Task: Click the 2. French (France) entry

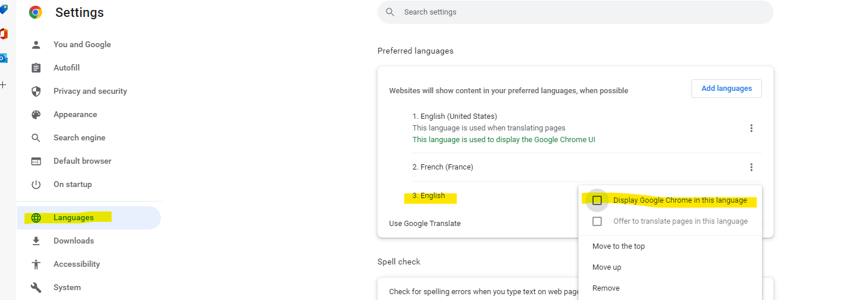Action: click(443, 167)
